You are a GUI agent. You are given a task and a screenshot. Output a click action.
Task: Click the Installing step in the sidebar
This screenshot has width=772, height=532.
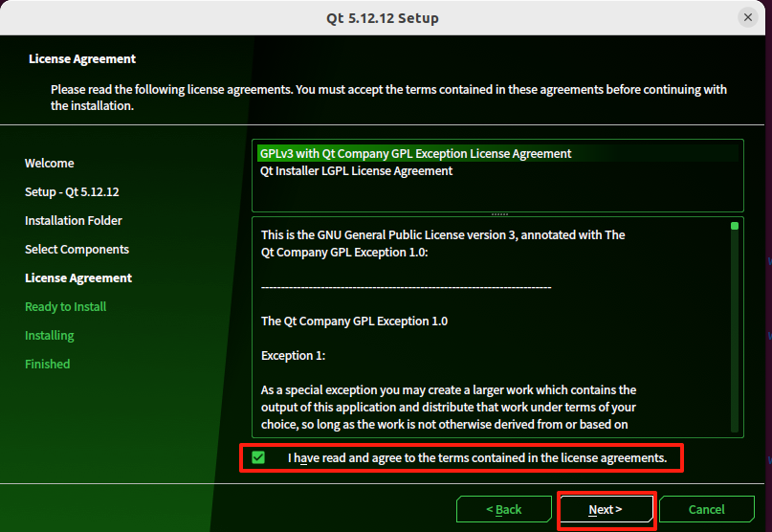point(49,336)
